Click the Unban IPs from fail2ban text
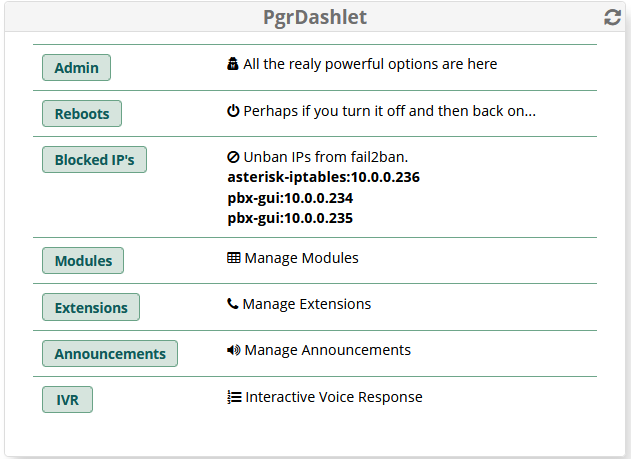Viewport: 631px width, 459px height. click(x=326, y=157)
